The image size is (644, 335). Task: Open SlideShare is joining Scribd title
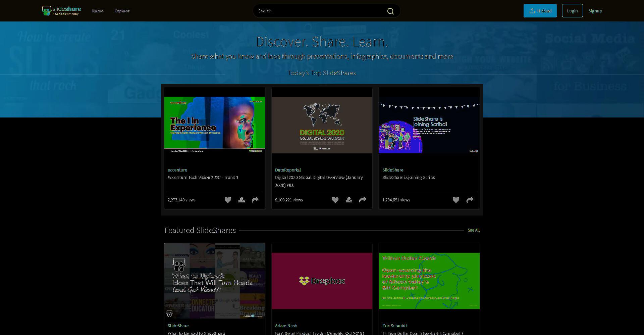[x=409, y=177]
